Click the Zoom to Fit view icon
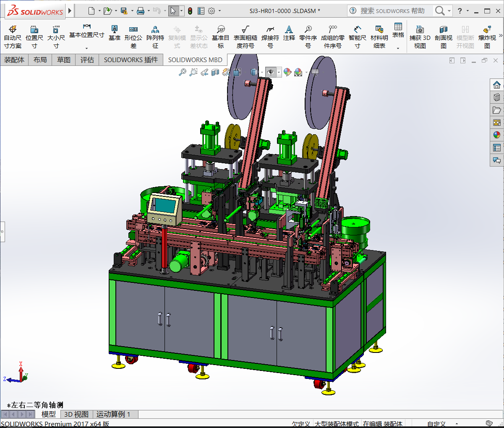This screenshot has height=428, width=504. pyautogui.click(x=182, y=72)
